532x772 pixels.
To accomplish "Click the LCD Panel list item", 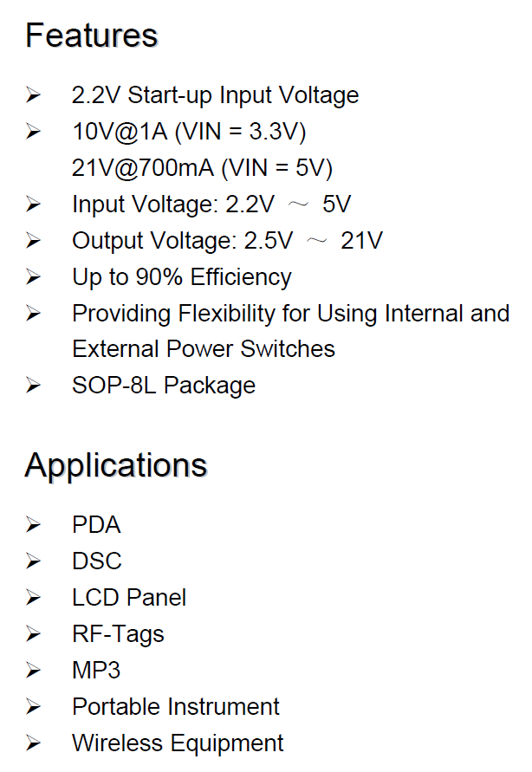I will (129, 597).
